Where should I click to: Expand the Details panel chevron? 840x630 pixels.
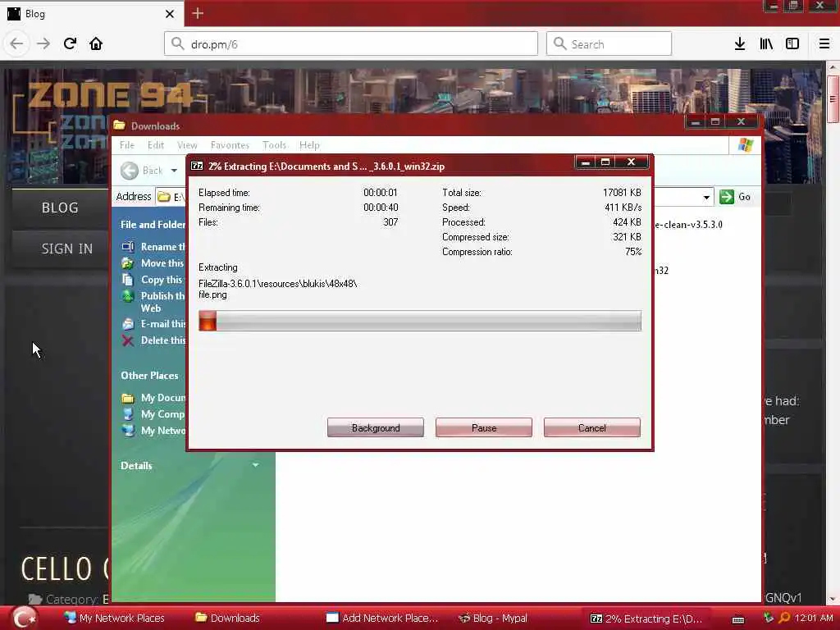coord(256,465)
